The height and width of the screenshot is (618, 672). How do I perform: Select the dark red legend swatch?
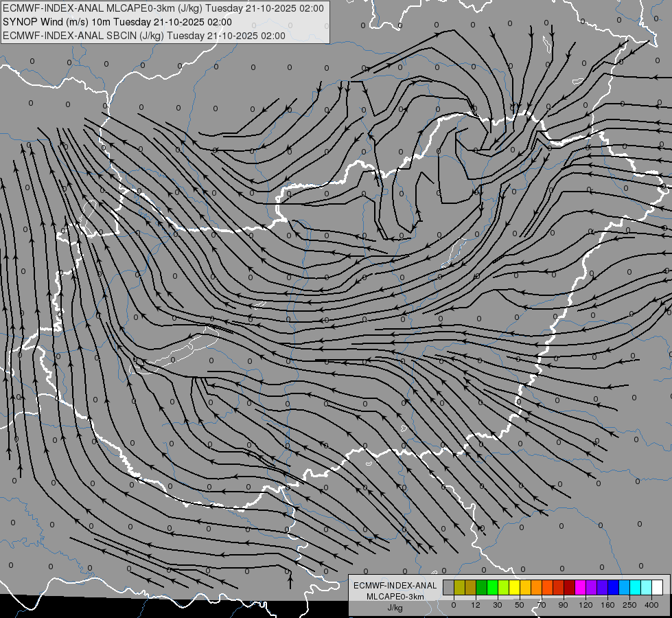point(569,587)
